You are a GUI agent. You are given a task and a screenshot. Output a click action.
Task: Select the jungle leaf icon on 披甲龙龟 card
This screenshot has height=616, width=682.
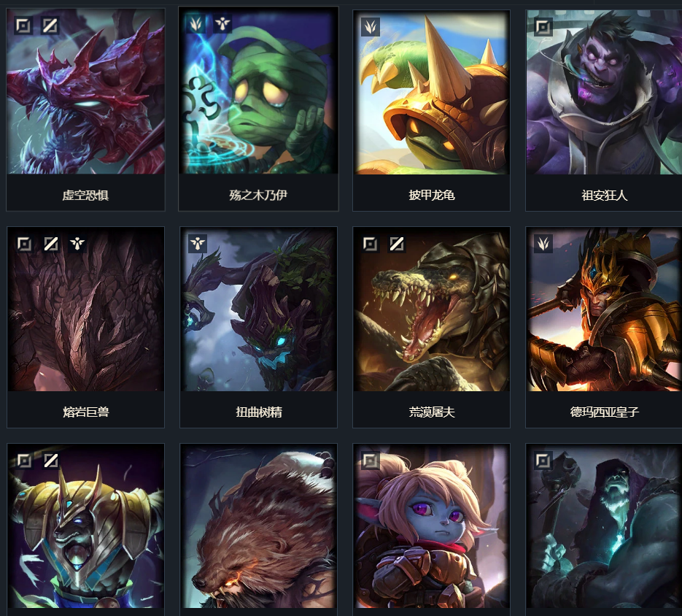pos(371,27)
